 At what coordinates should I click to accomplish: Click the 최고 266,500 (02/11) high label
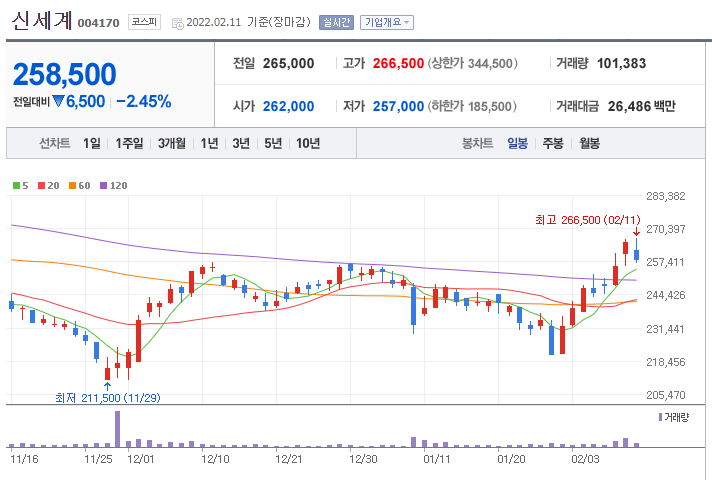pyautogui.click(x=588, y=220)
